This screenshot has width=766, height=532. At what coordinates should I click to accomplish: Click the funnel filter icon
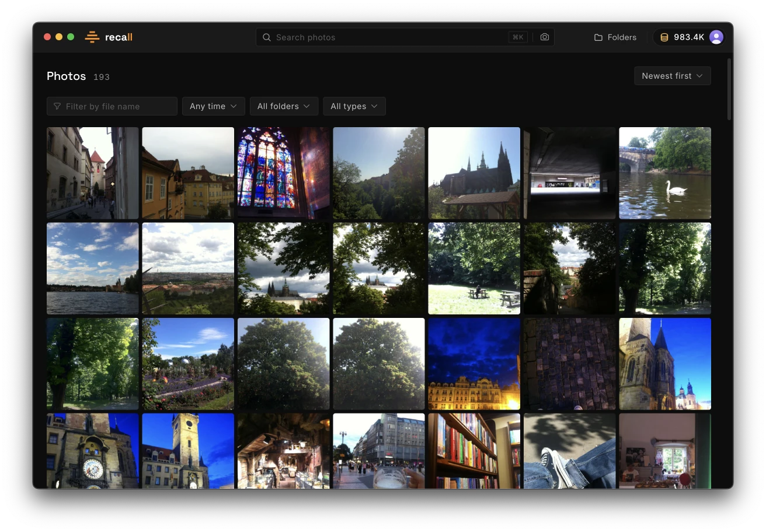click(57, 106)
